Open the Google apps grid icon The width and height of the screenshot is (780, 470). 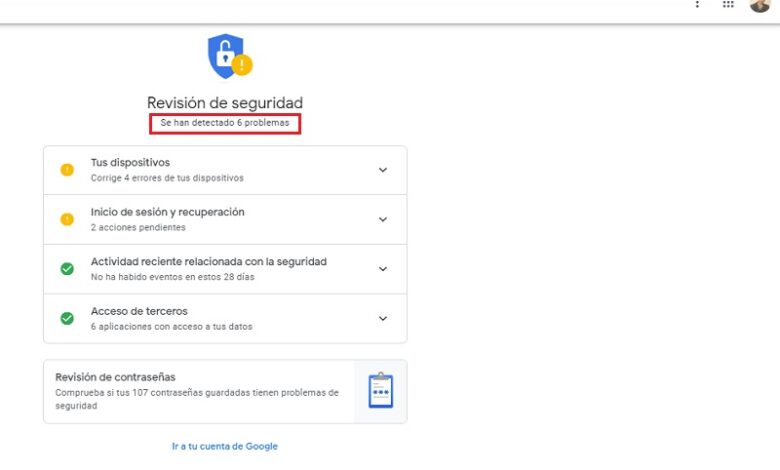point(728,4)
